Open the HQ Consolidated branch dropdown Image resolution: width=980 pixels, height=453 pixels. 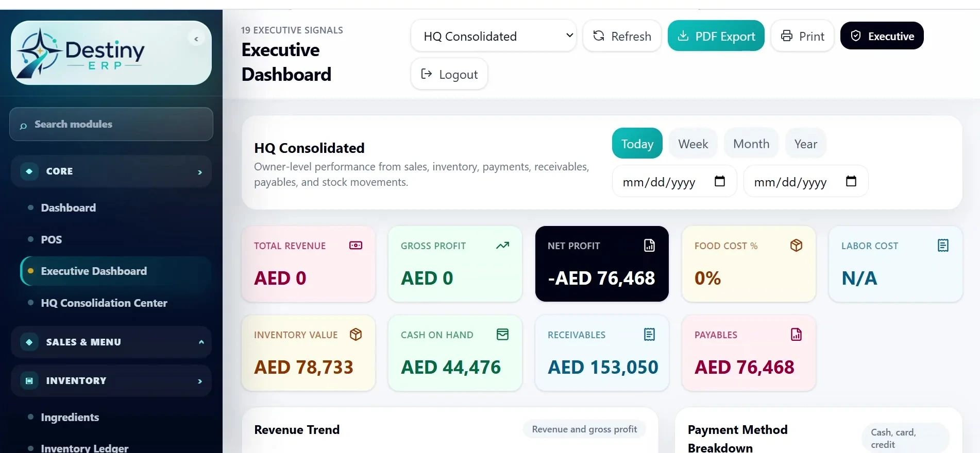494,36
